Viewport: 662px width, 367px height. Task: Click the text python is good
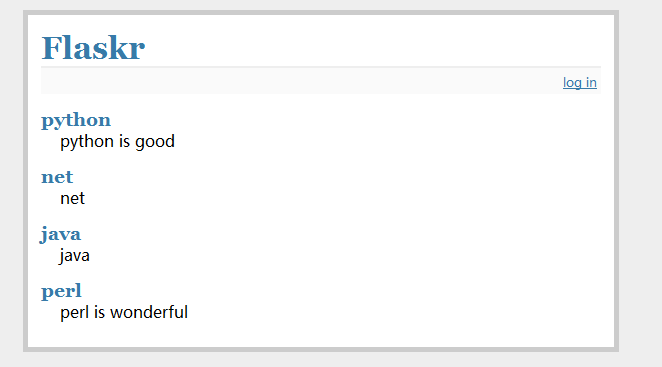[117, 141]
